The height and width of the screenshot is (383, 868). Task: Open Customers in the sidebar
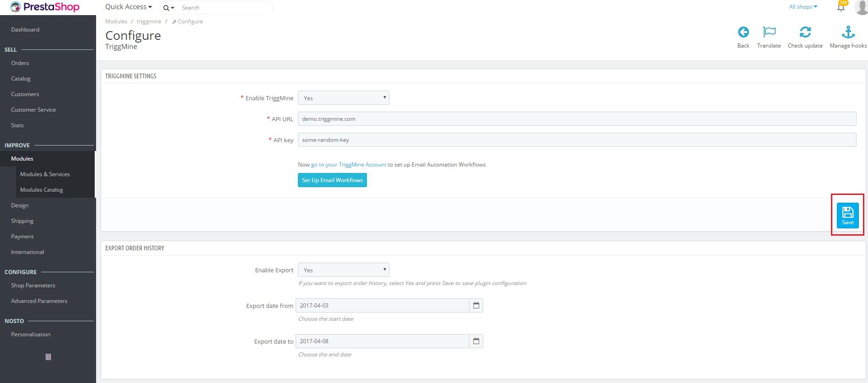[25, 94]
